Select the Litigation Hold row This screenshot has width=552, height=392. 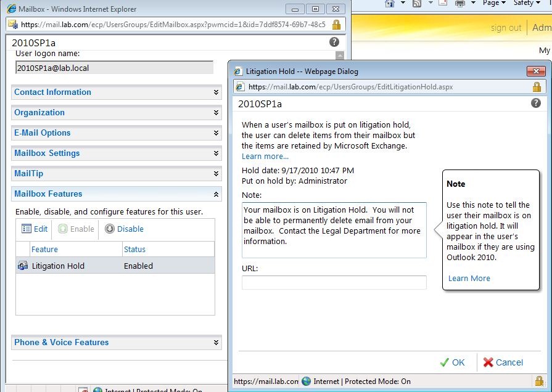[x=115, y=266]
